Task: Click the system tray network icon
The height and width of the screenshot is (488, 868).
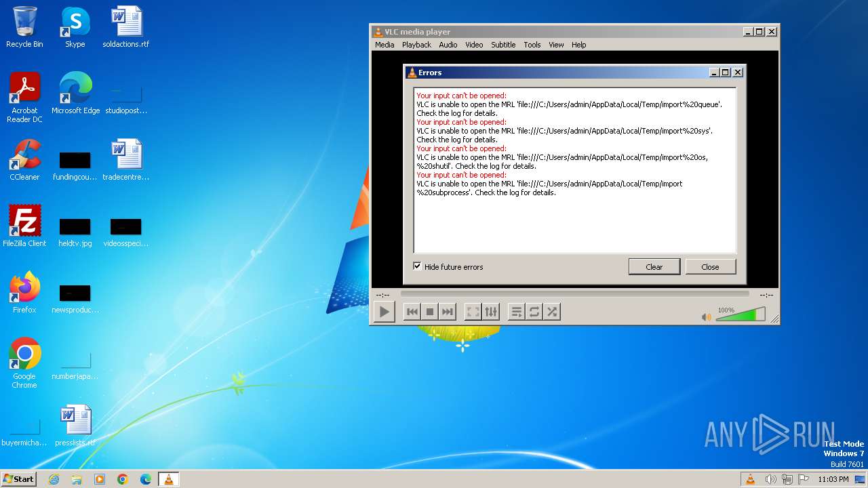Action: pos(787,479)
